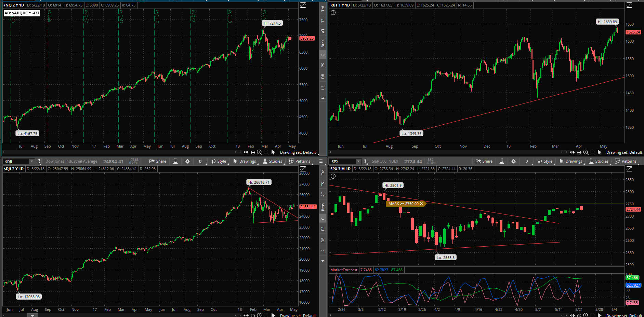This screenshot has width=644, height=317.
Task: Select the pointer cursor under RUT chart
Action: pos(599,152)
